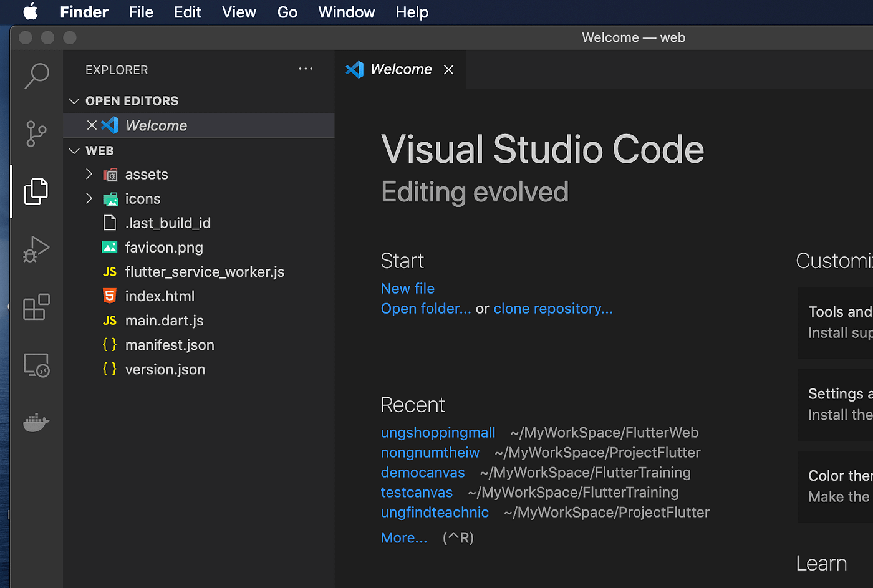
Task: Open the Remote Explorer icon
Action: click(x=36, y=365)
